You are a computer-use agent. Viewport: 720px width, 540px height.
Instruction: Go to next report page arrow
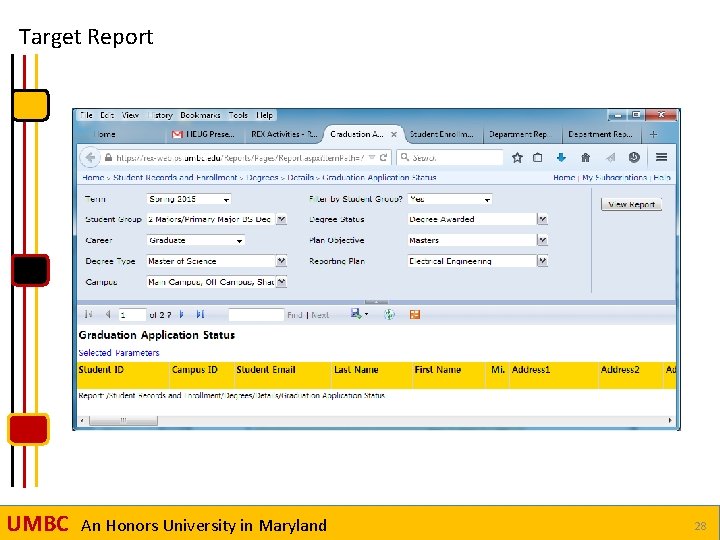[181, 314]
